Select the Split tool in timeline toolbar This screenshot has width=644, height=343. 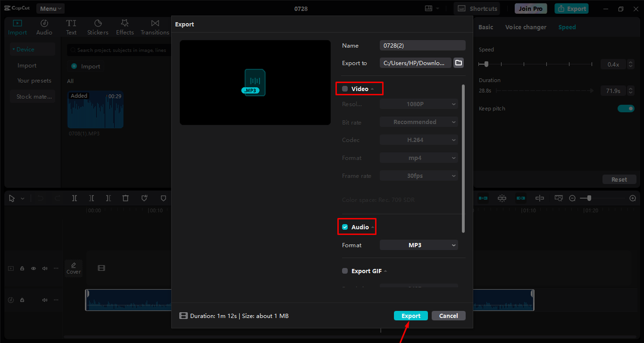click(74, 198)
